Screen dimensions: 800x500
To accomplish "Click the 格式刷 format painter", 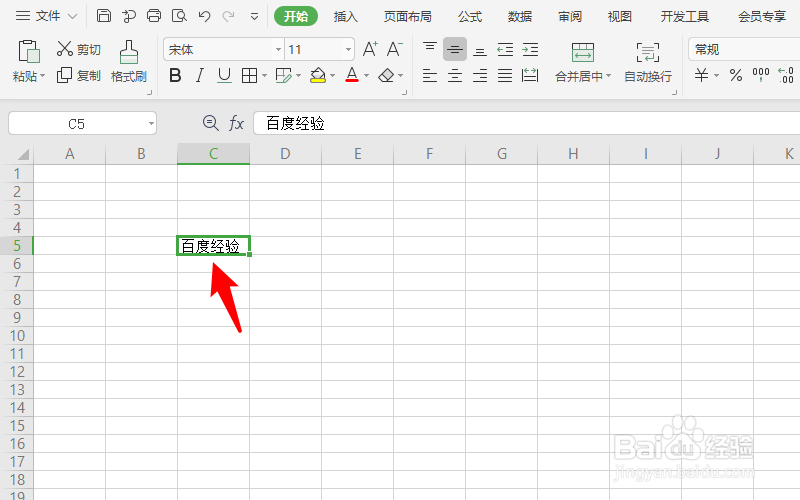I will point(129,62).
